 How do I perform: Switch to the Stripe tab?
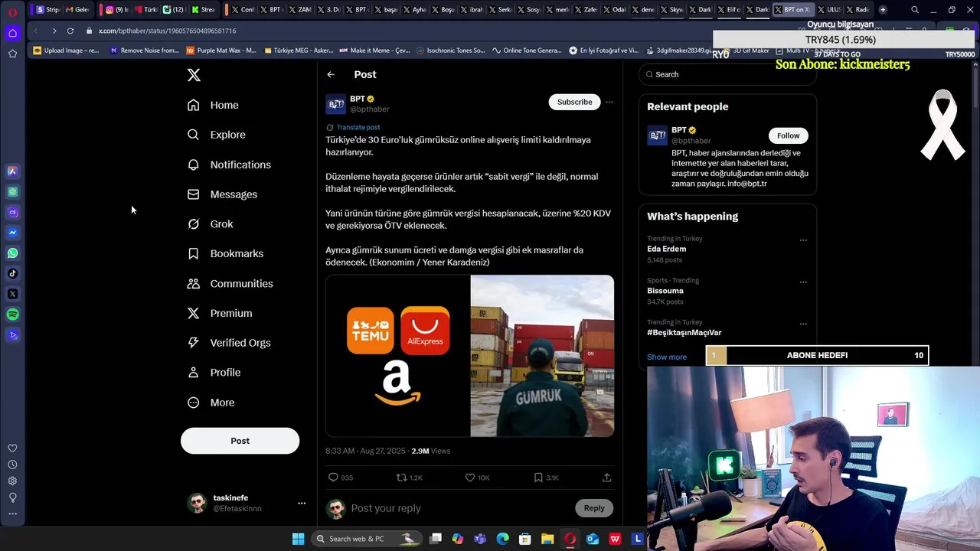47,9
